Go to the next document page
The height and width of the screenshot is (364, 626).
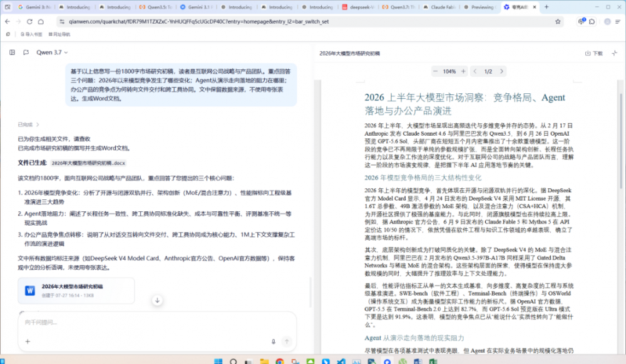(502, 71)
